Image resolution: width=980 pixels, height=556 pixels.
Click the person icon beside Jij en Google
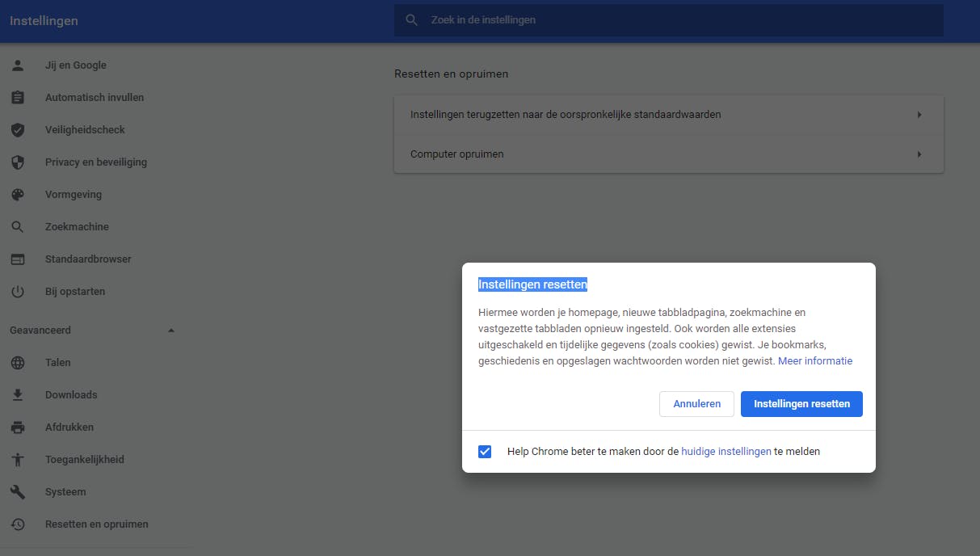tap(18, 65)
